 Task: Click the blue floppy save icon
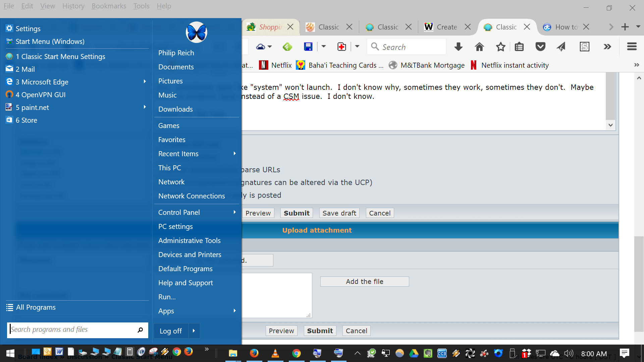tap(308, 47)
